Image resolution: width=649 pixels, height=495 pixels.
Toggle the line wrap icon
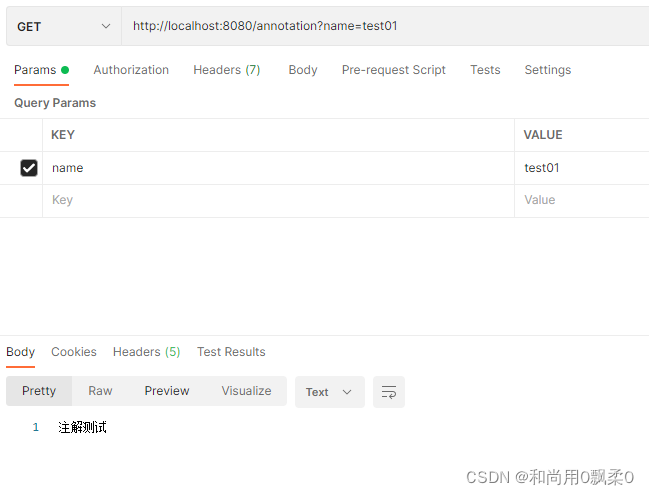tap(389, 392)
